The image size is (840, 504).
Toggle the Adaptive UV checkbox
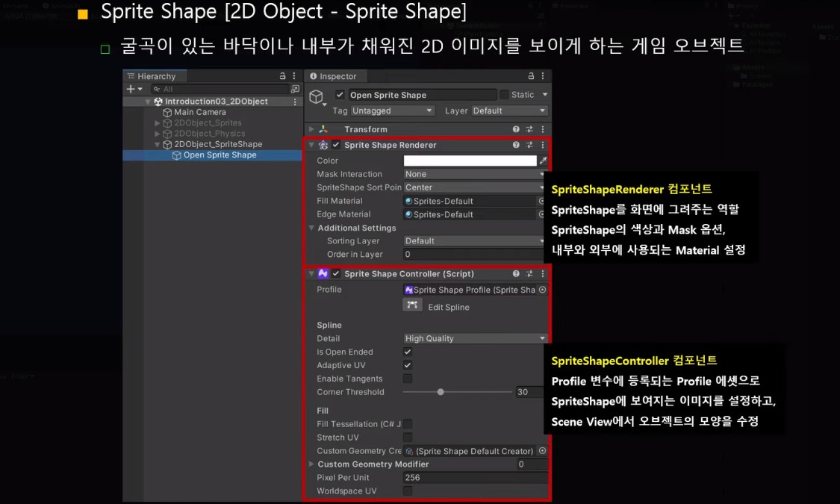(x=408, y=365)
